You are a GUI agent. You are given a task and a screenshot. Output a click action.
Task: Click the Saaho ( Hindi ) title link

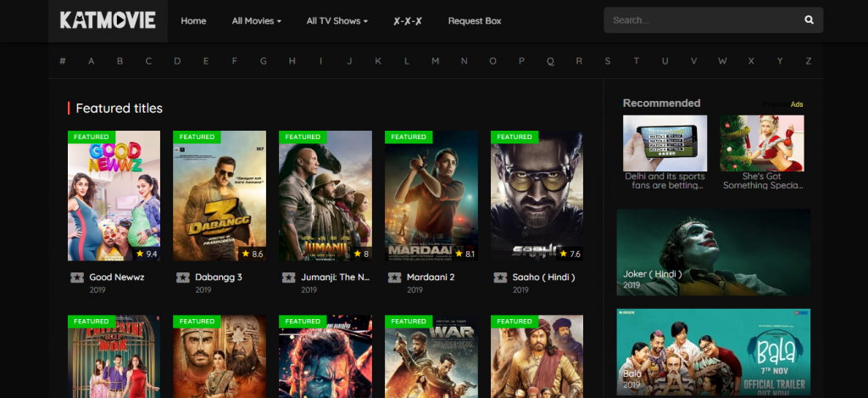click(x=543, y=277)
